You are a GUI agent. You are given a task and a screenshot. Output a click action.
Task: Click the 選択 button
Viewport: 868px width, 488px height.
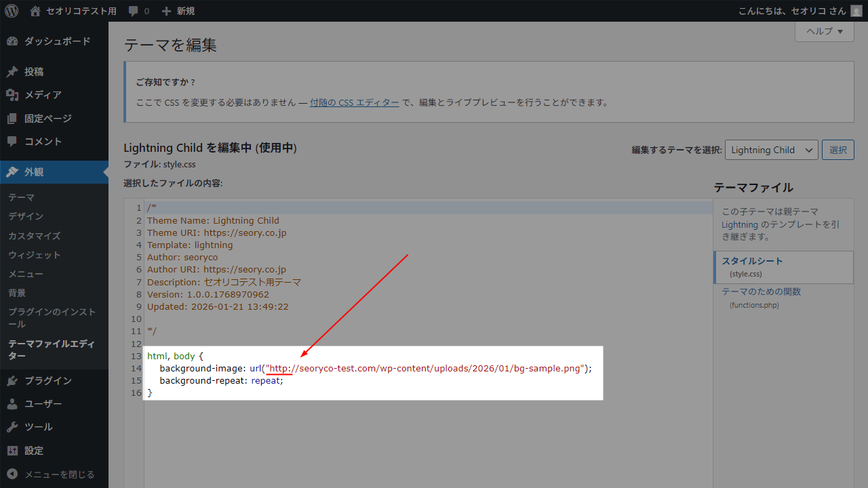[x=837, y=150]
